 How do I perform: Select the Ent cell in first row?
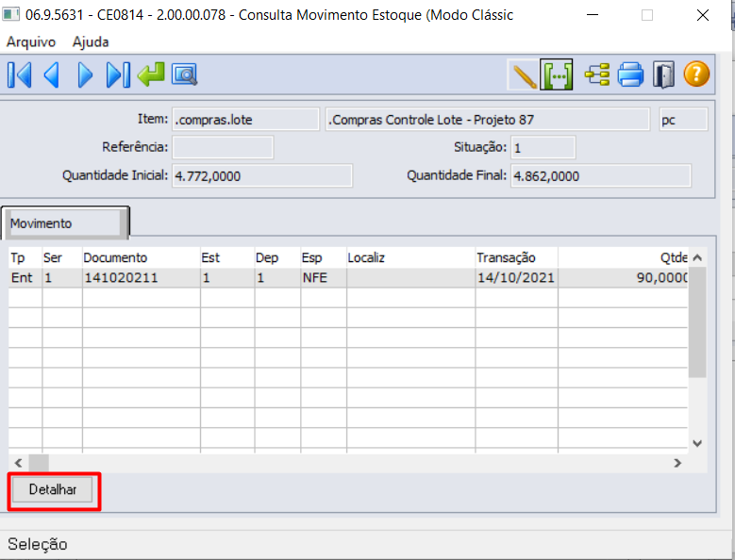(x=25, y=278)
